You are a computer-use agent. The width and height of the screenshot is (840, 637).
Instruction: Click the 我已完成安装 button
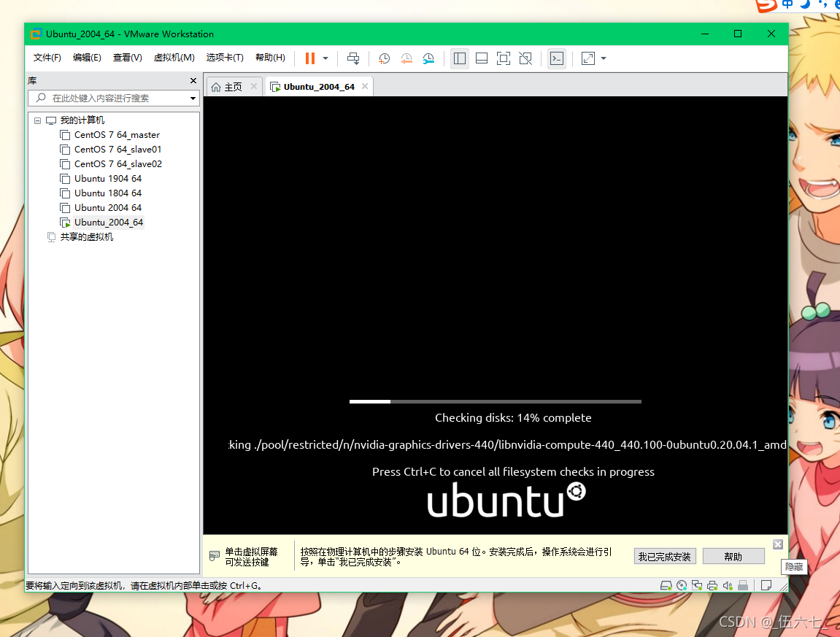pos(665,557)
